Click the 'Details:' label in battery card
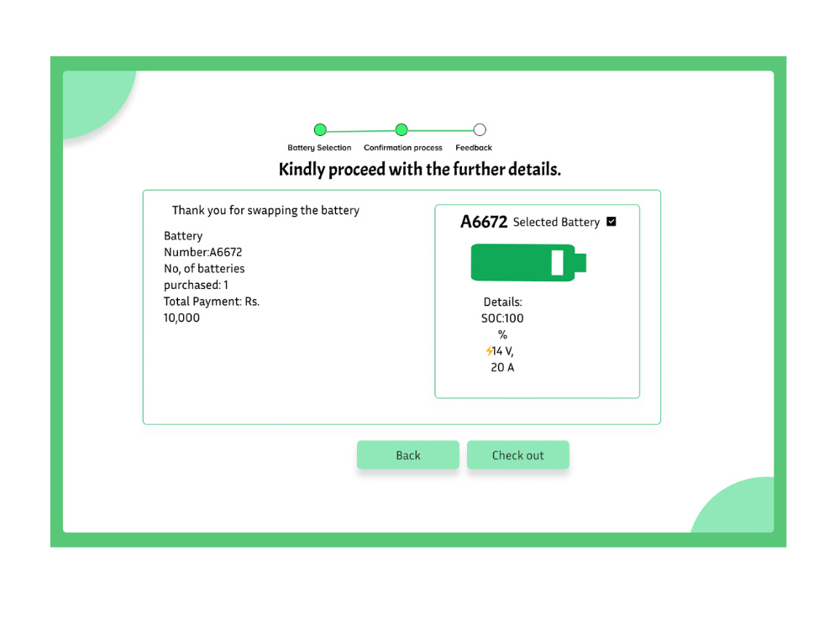Image resolution: width=840 pixels, height=630 pixels. [502, 302]
